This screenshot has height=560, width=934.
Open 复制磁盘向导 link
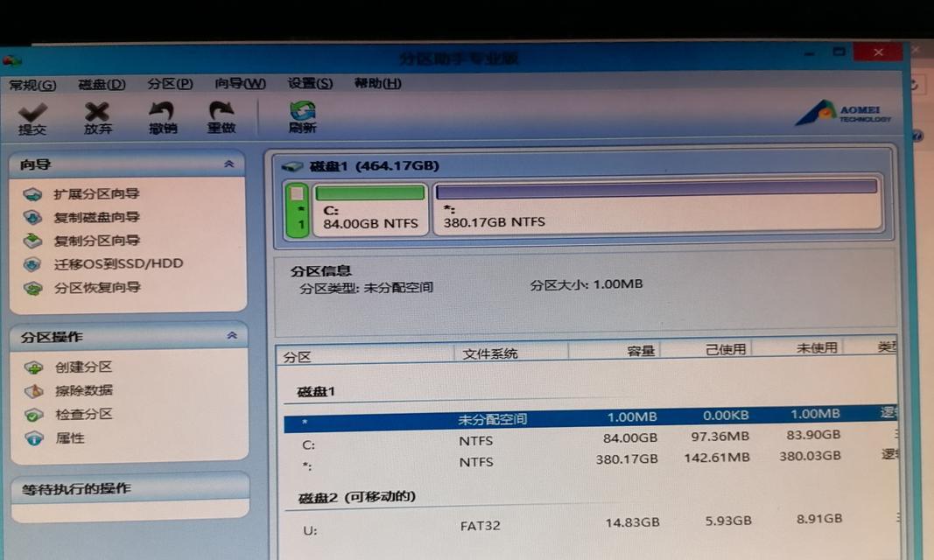(96, 217)
